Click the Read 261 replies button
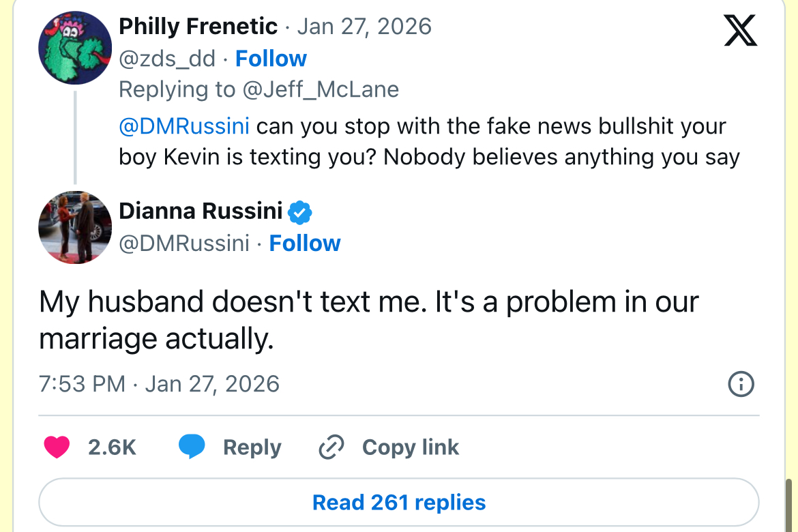This screenshot has height=532, width=798. coord(399,503)
